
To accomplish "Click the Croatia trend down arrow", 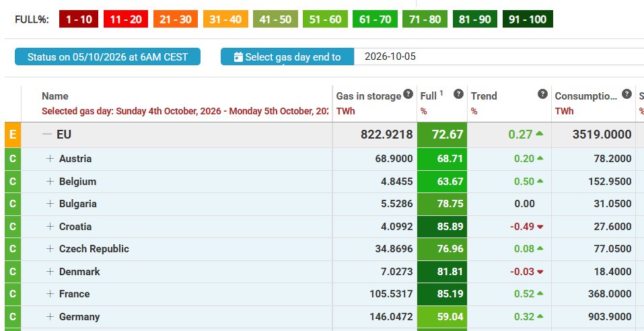I will coord(540,227).
